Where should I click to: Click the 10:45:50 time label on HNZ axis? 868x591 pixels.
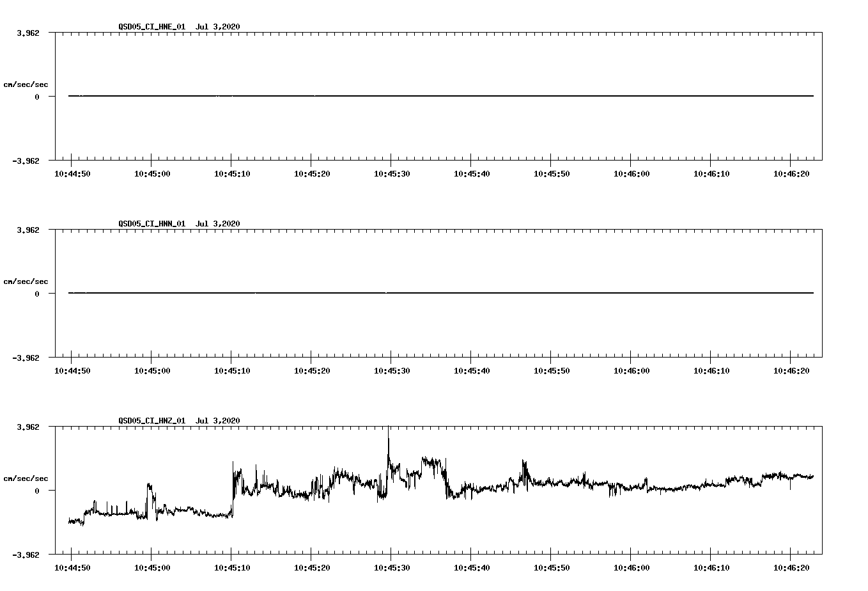pos(551,567)
